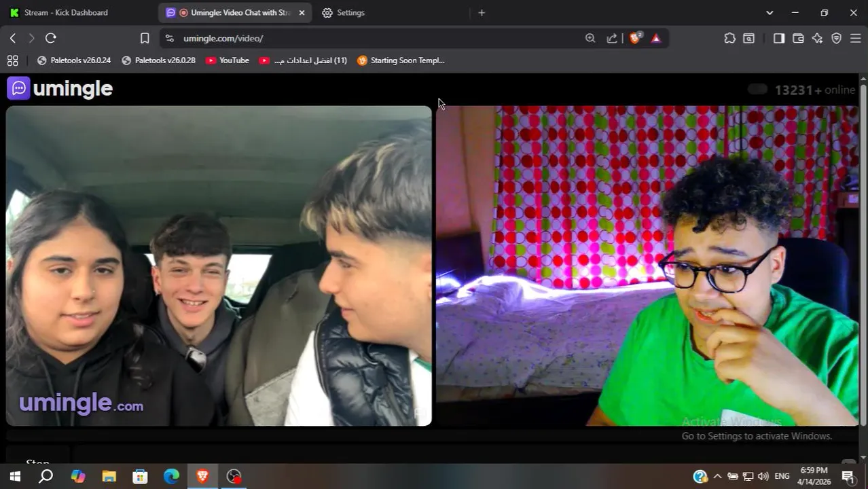Go back to the previous page
This screenshot has width=868, height=489.
tap(13, 38)
